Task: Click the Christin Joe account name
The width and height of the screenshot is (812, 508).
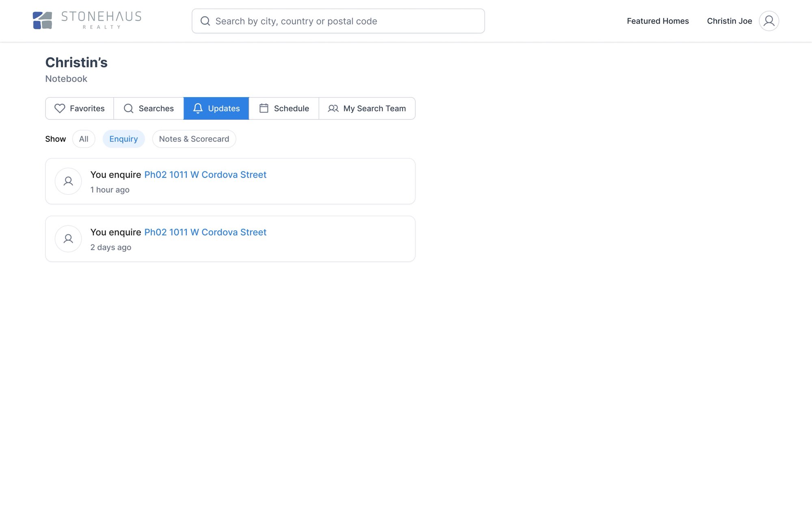Action: coord(730,21)
